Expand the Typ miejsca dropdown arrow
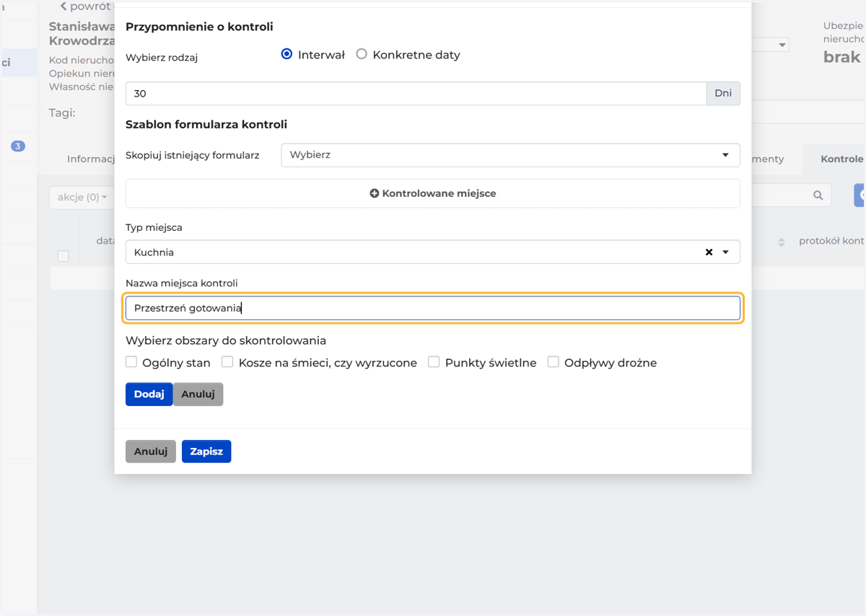Viewport: 866px width, 616px height. (726, 252)
